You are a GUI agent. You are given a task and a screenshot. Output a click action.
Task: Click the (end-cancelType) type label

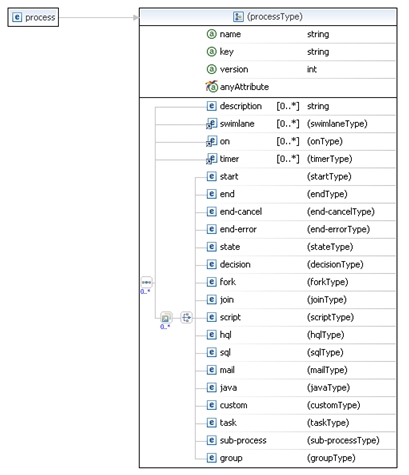click(341, 212)
